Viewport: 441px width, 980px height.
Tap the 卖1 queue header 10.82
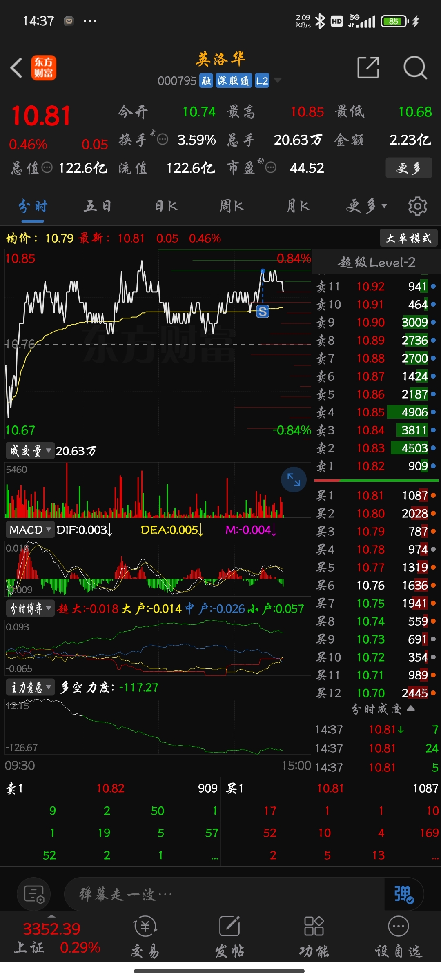(111, 788)
